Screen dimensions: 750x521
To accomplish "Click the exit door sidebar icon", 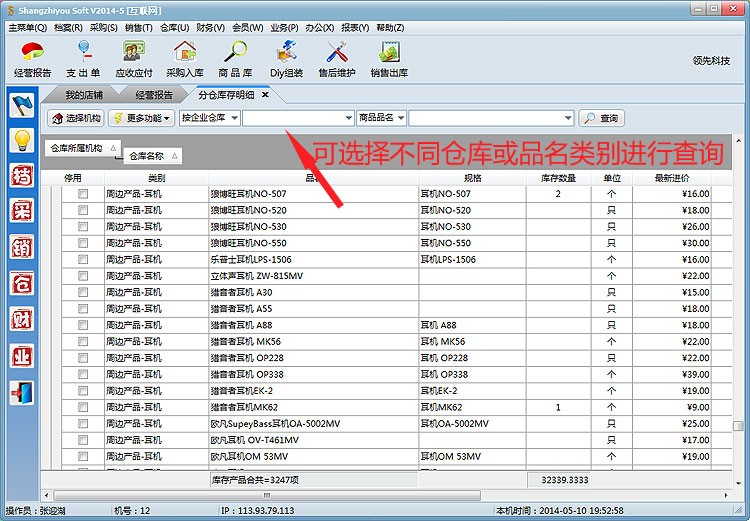I will (22, 392).
